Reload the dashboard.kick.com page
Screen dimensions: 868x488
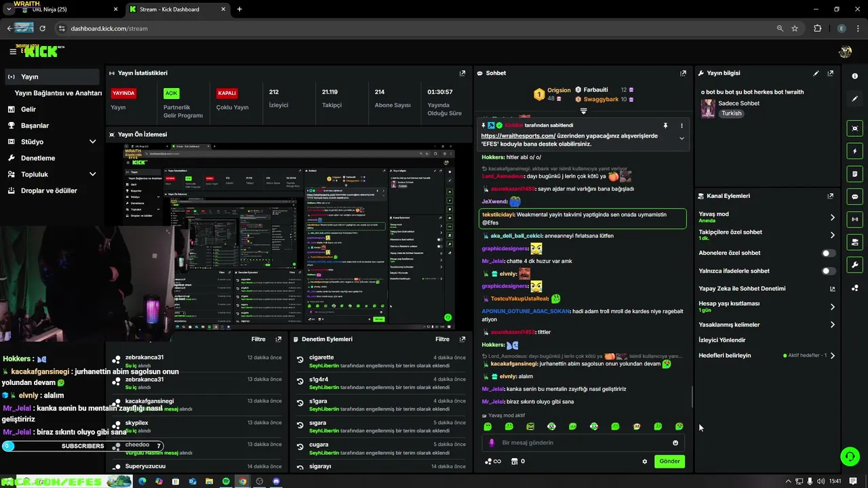[x=42, y=28]
